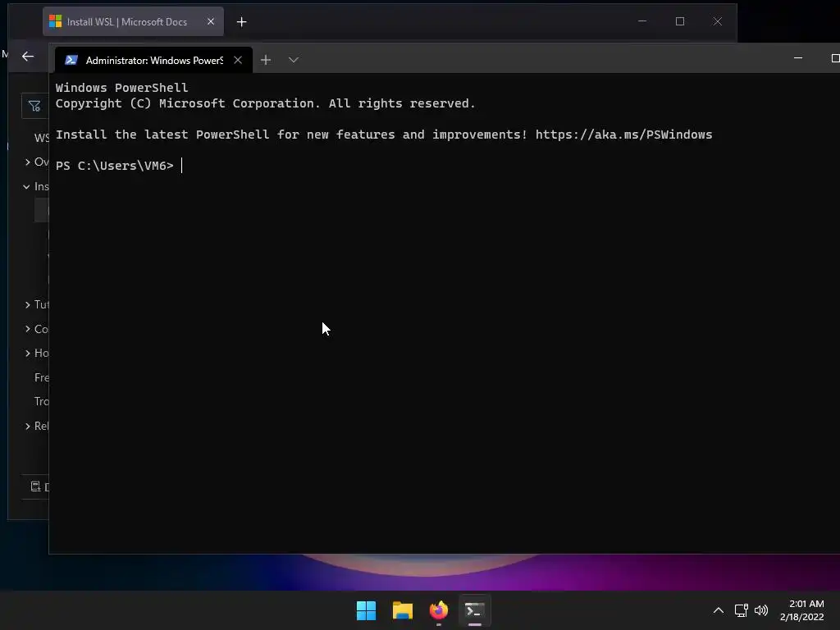
Task: Open a new browser tab
Action: 242,22
